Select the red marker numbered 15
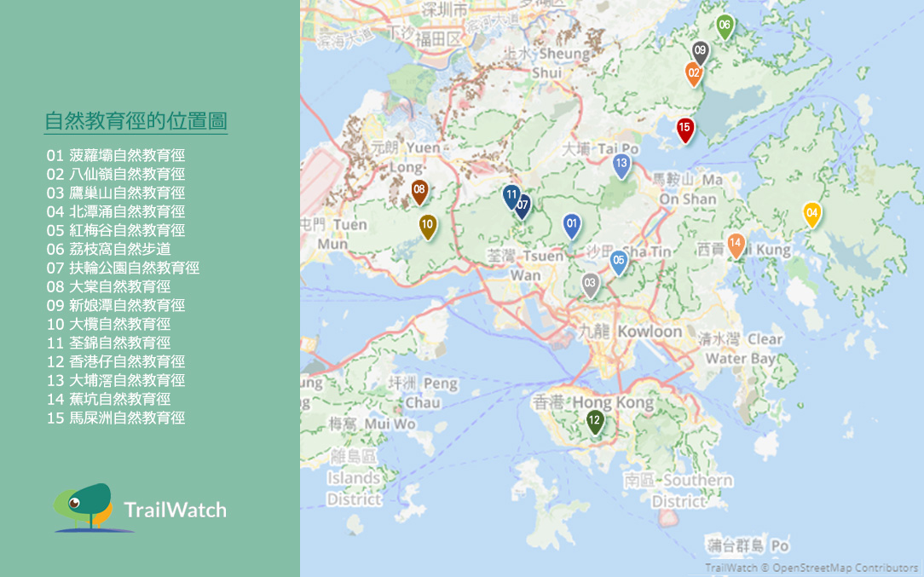This screenshot has width=924, height=577. pyautogui.click(x=684, y=129)
